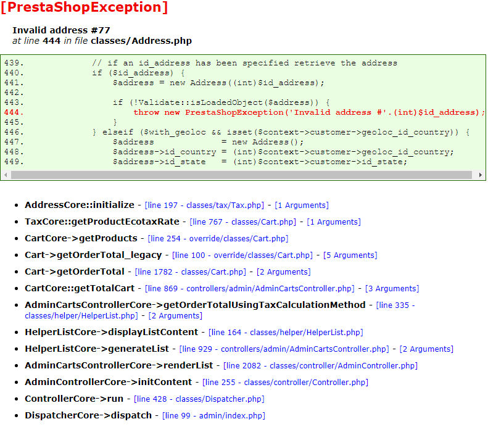Open the 'line 100 - override/classes/Cart.php' link
Screen dimensions: 488x448
(242, 255)
